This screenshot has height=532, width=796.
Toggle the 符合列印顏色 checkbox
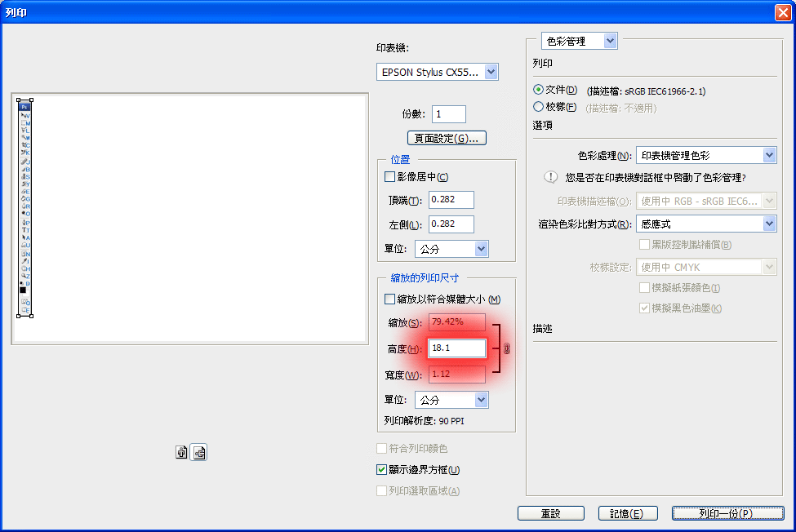pos(382,448)
